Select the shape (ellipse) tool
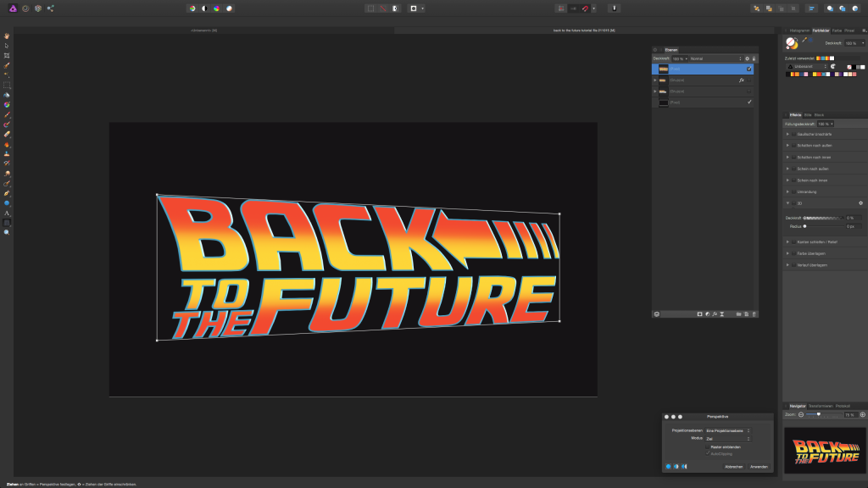Screen dimensions: 868x488 point(7,203)
